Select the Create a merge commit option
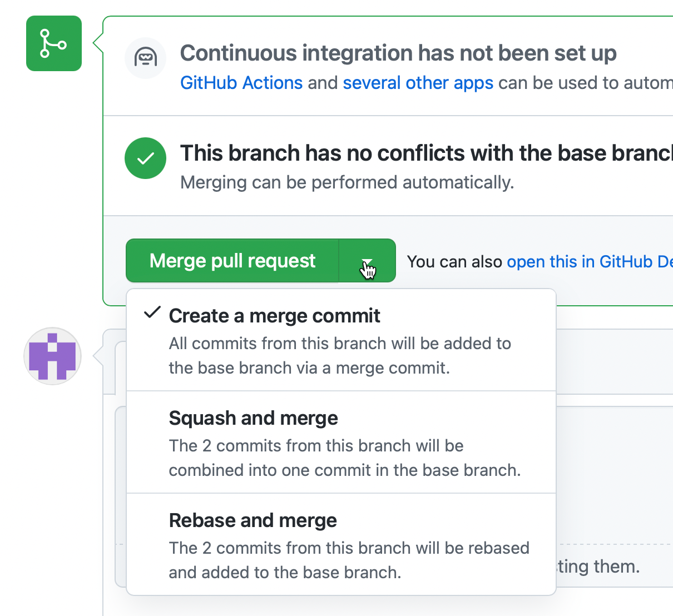Image resolution: width=673 pixels, height=616 pixels. click(x=342, y=340)
